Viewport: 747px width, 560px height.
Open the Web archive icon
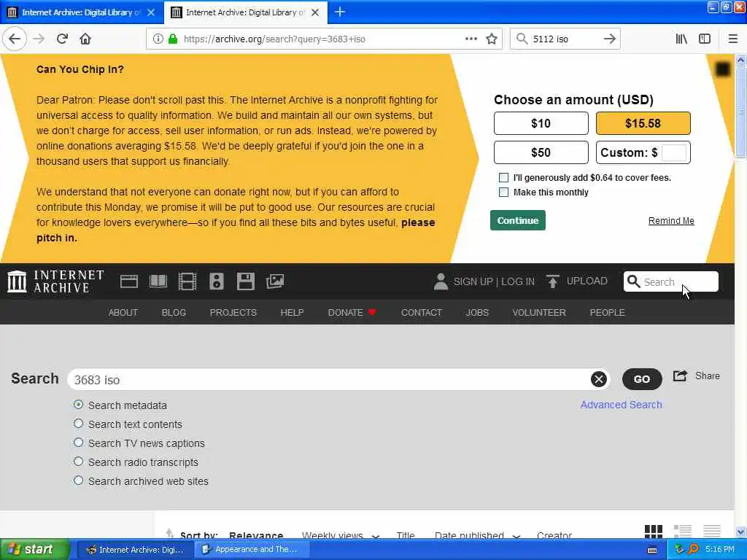point(128,281)
